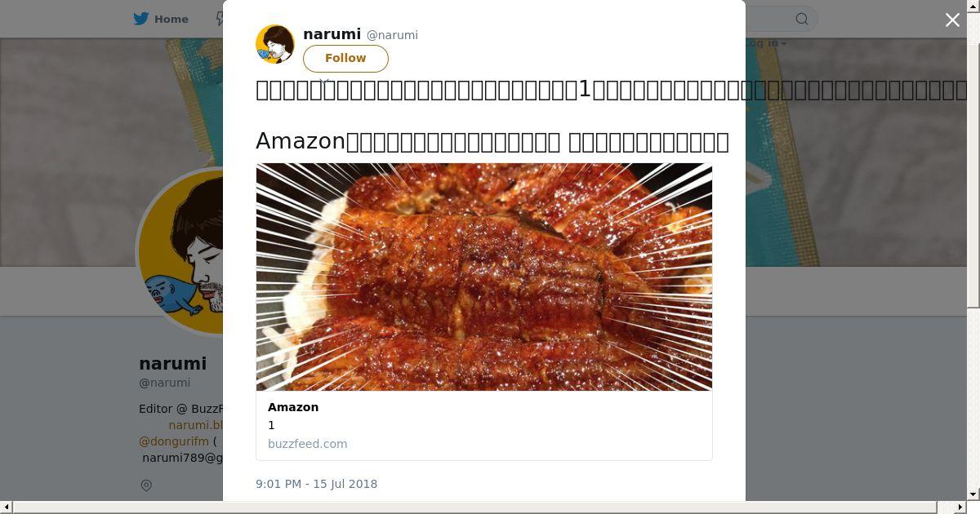980x514 pixels.
Task: Open the narumi display name in tweet
Action: point(332,34)
